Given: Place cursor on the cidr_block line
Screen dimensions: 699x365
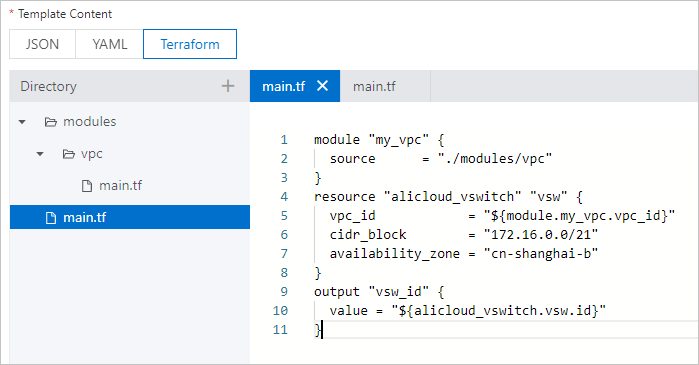Looking at the screenshot, I should (464, 234).
